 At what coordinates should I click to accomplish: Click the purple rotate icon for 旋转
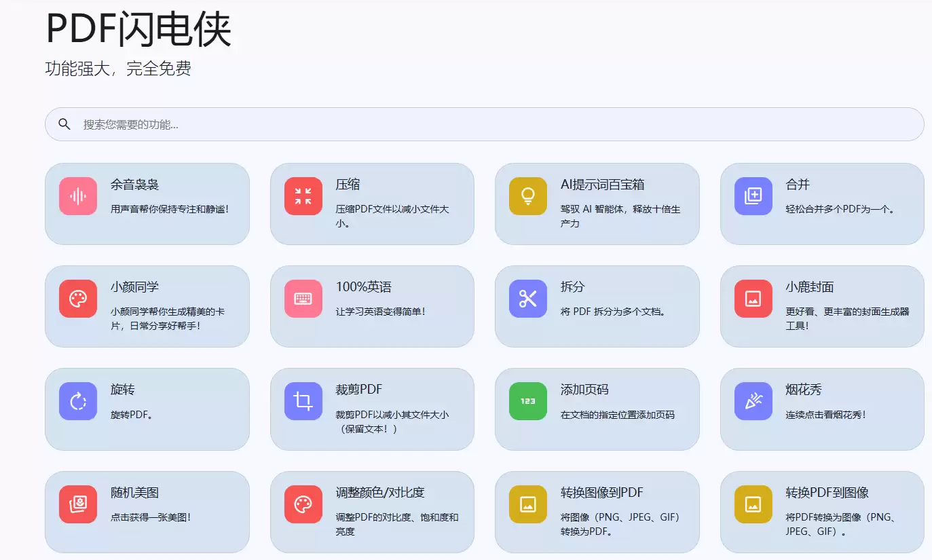78,401
